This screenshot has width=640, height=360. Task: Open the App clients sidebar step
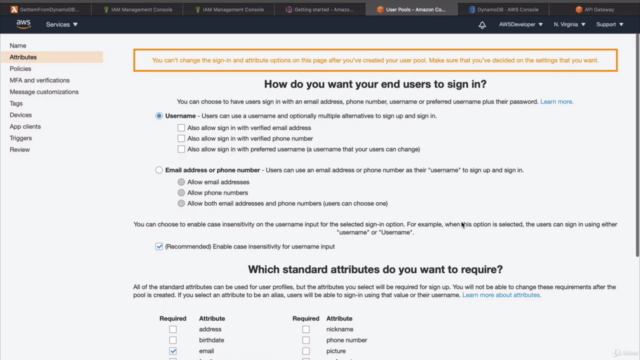pyautogui.click(x=25, y=127)
